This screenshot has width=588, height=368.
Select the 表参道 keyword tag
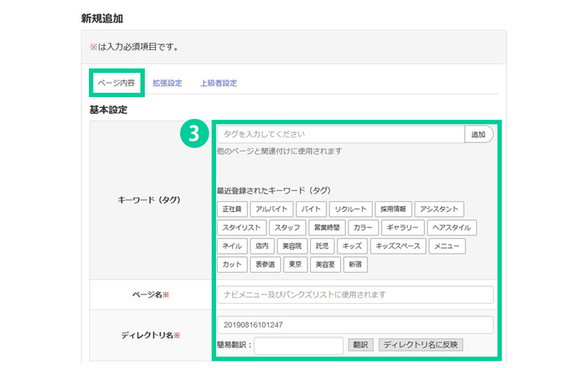(265, 264)
